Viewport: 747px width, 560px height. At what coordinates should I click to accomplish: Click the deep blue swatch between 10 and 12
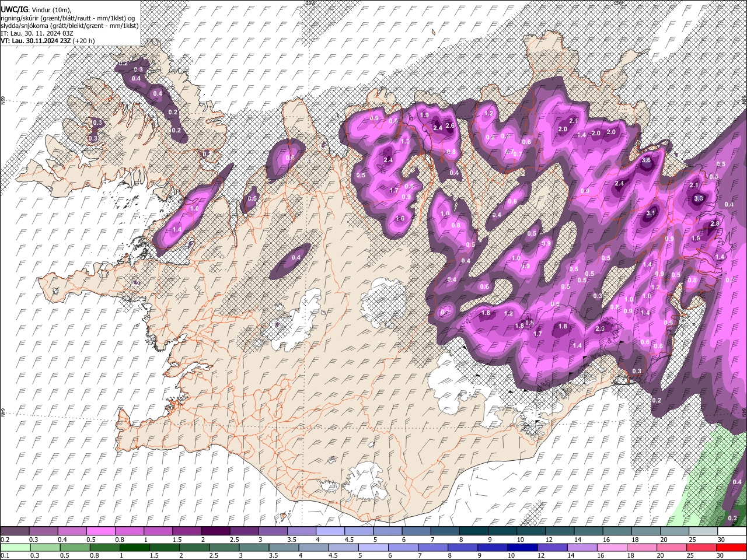[x=522, y=547]
